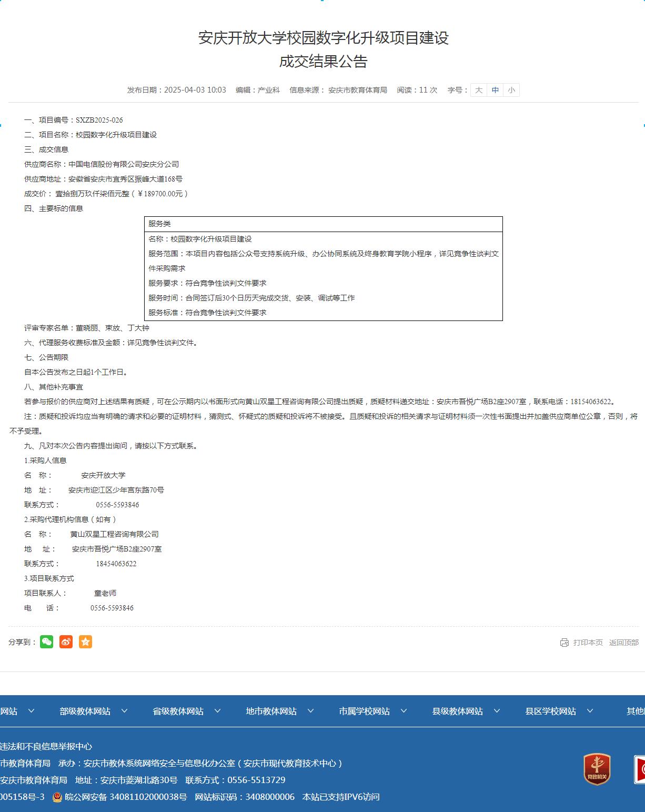The image size is (645, 812).
Task: Select small font size 小
Action: pyautogui.click(x=511, y=90)
